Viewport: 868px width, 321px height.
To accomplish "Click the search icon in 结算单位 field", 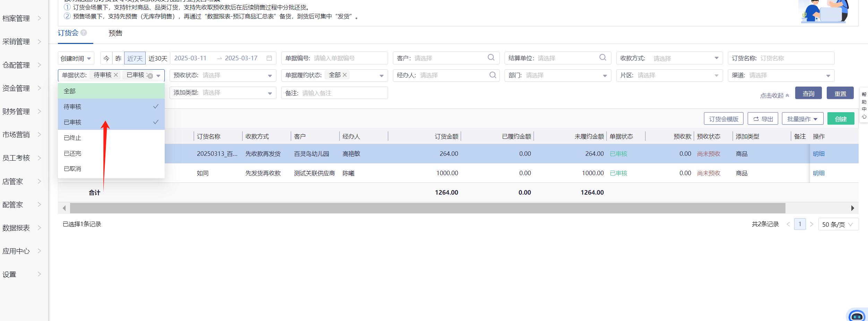I will [x=603, y=57].
